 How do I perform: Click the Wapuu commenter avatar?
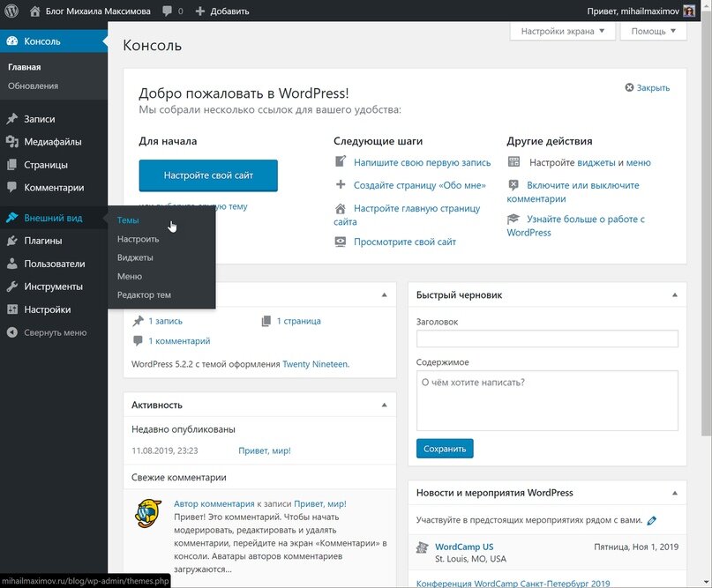[x=148, y=513]
